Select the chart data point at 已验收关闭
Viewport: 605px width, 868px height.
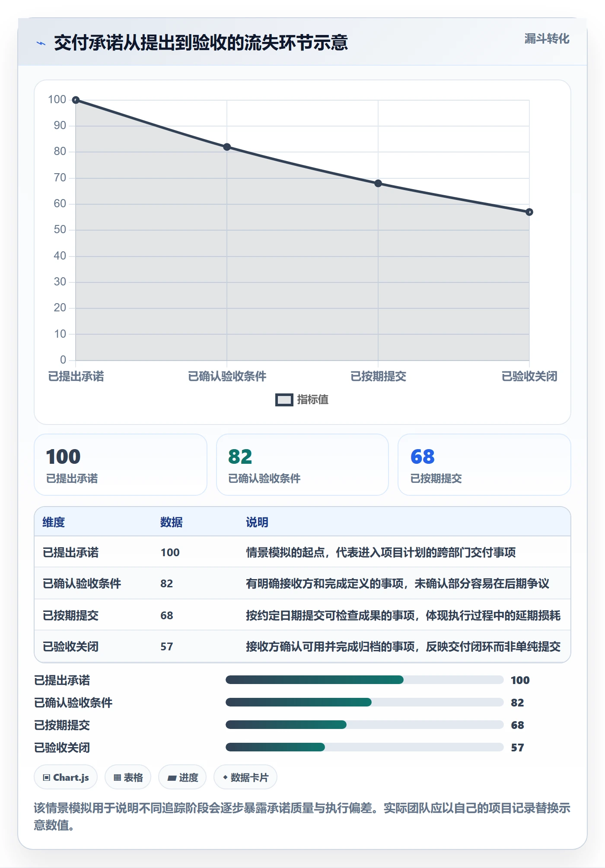529,212
